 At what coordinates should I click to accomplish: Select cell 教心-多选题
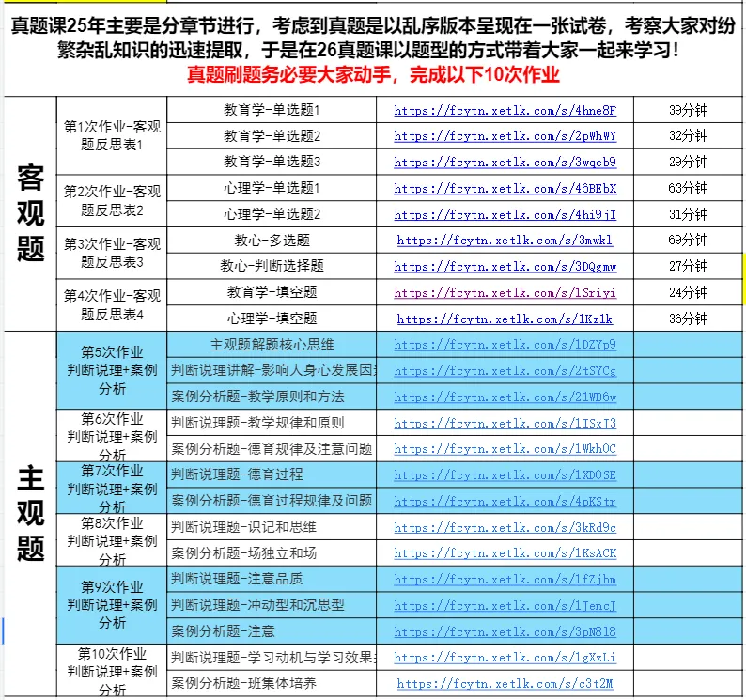(x=272, y=240)
